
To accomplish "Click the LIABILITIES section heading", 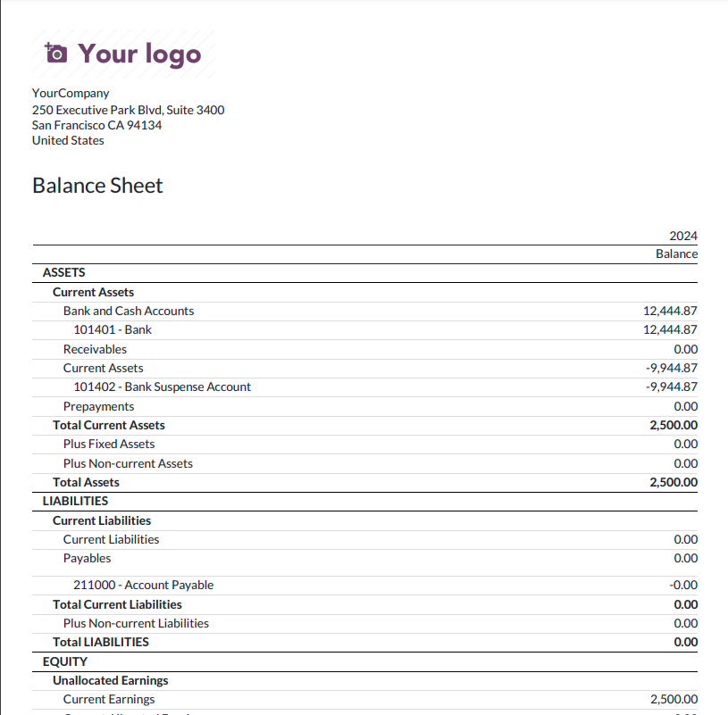I will click(75, 501).
